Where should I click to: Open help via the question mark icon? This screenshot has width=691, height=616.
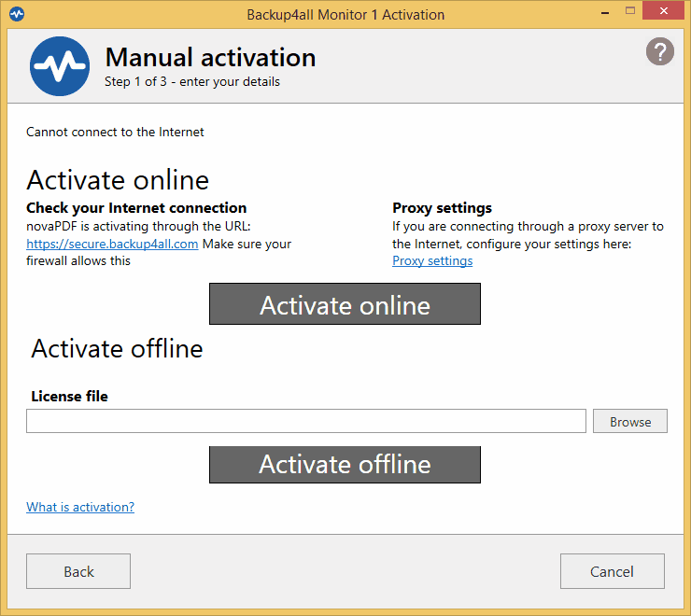click(x=659, y=51)
